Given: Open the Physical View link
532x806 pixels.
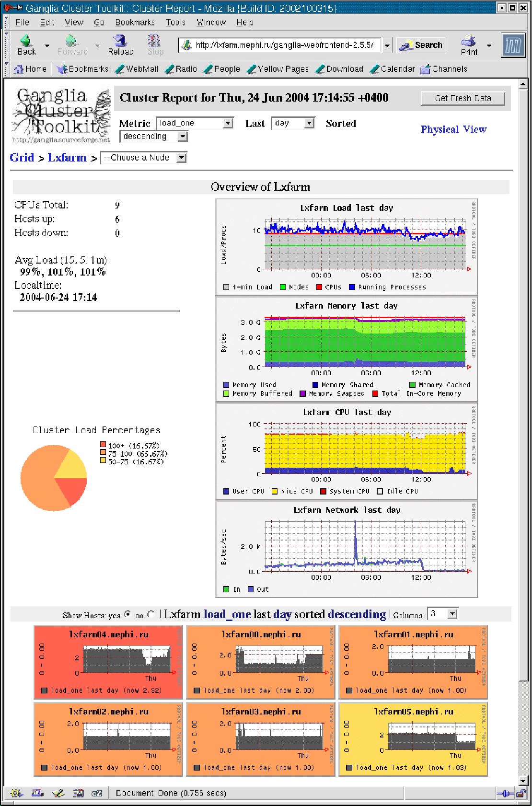Looking at the screenshot, I should (453, 129).
